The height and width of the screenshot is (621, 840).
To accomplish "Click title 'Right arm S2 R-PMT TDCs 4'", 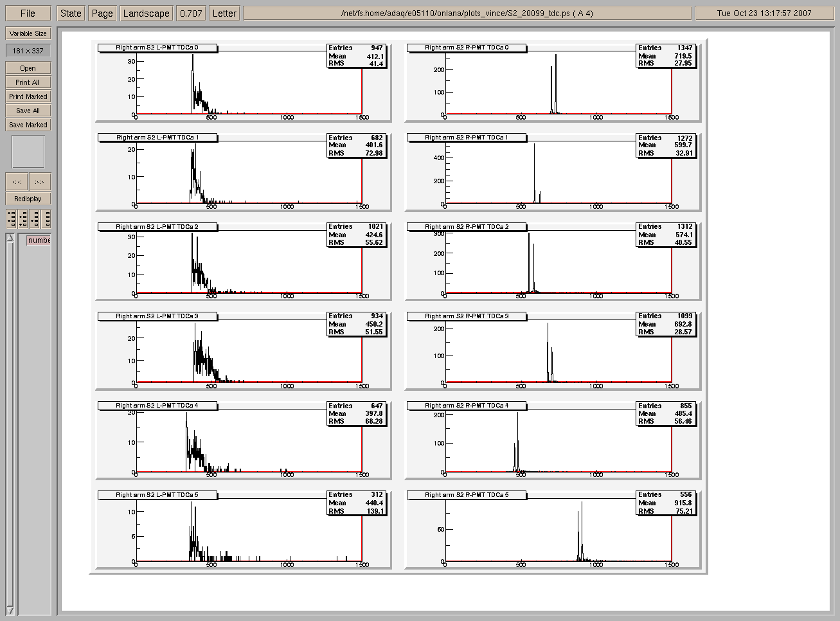I will point(467,405).
